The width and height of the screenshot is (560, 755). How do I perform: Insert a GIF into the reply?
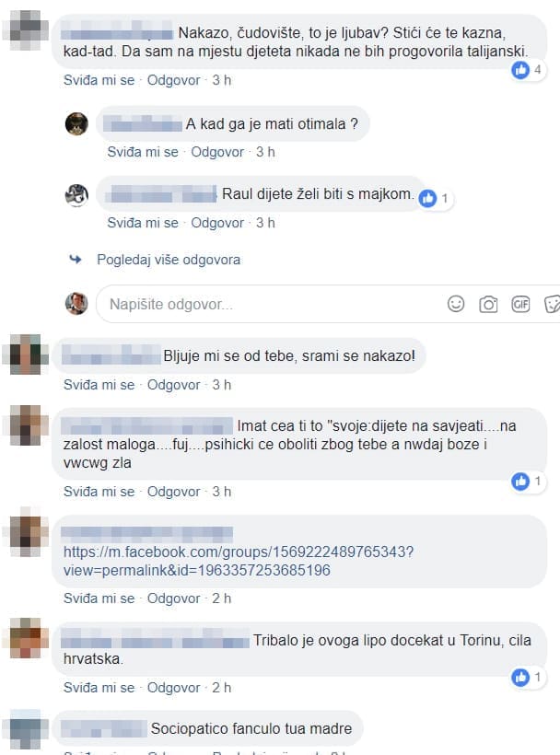click(x=520, y=304)
